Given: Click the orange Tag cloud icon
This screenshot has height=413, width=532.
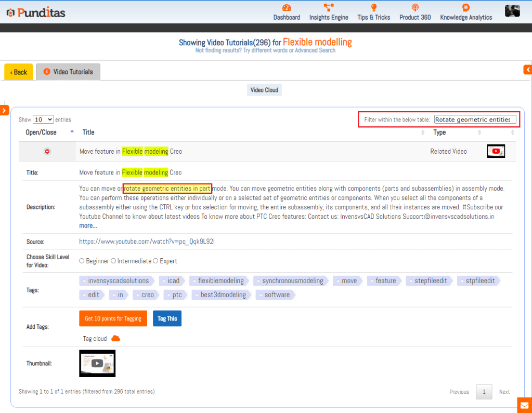Looking at the screenshot, I should pyautogui.click(x=115, y=339).
